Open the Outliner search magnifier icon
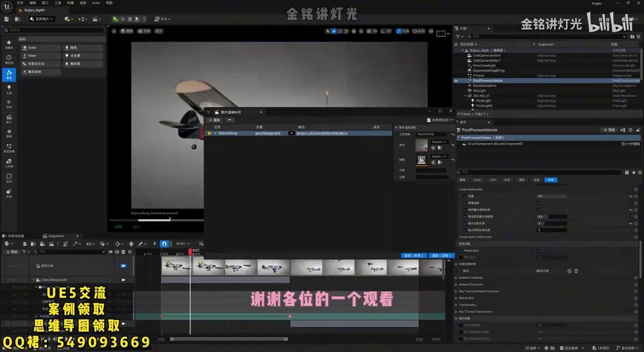 click(x=468, y=36)
